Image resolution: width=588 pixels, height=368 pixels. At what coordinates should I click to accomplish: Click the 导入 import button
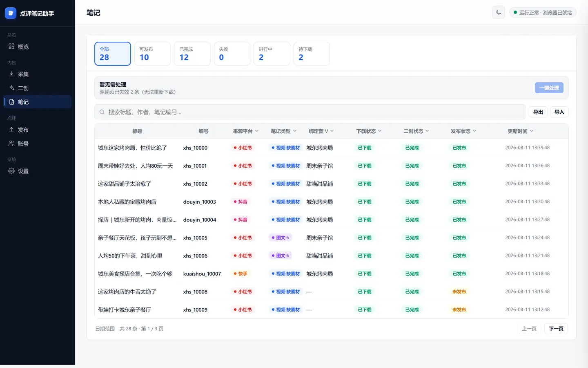click(x=559, y=112)
